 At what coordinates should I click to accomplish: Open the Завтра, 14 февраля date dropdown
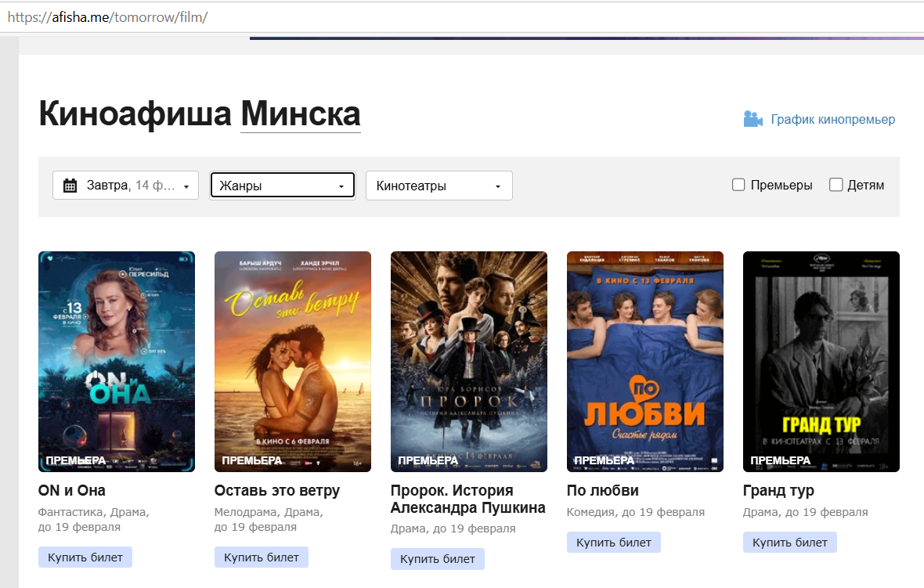(125, 185)
